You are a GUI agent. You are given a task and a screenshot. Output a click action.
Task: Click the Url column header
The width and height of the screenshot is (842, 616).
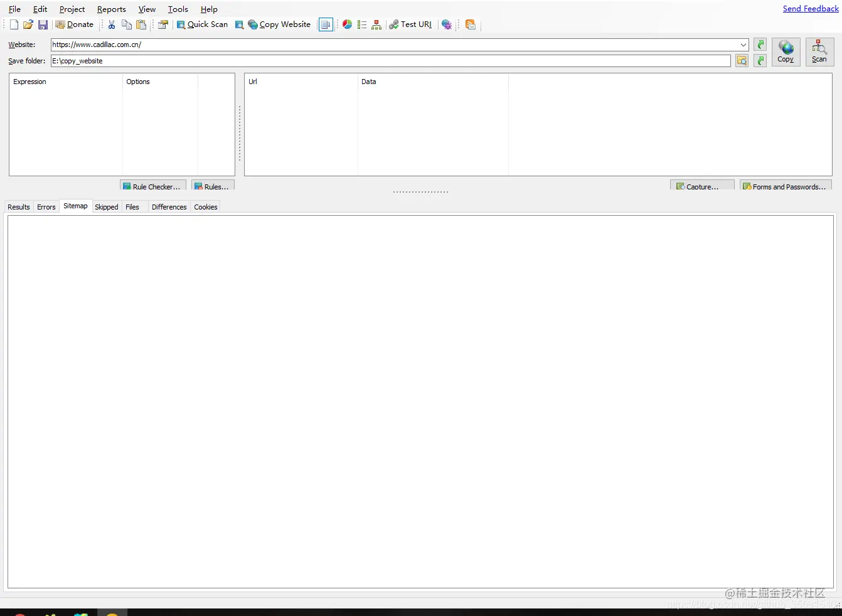pyautogui.click(x=301, y=82)
